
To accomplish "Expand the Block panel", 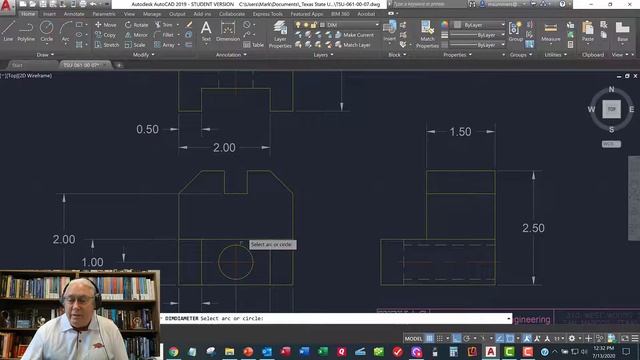I will pyautogui.click(x=397, y=55).
